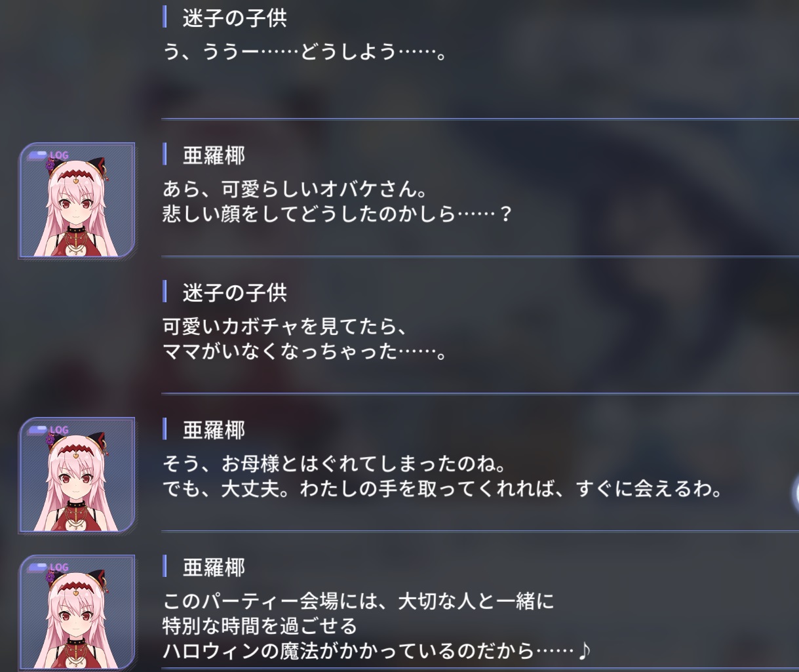The image size is (799, 672).
Task: Replay the line ハロウィンの魔法がかかっている
Action: click(377, 650)
